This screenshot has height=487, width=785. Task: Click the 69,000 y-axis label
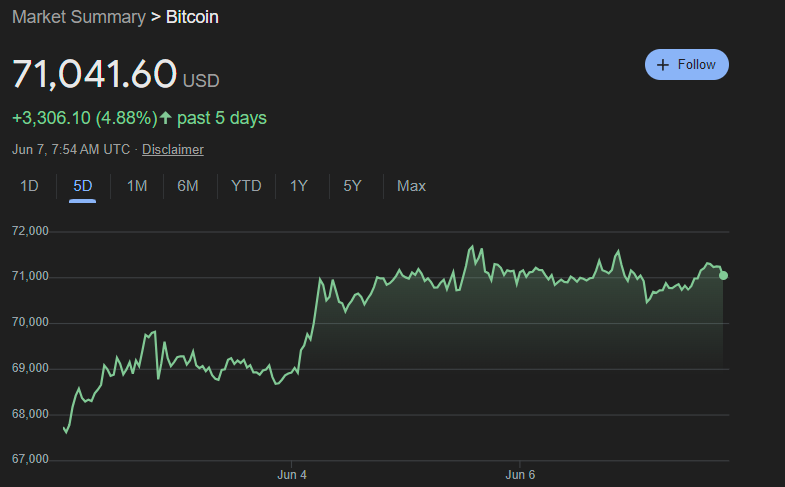point(30,368)
